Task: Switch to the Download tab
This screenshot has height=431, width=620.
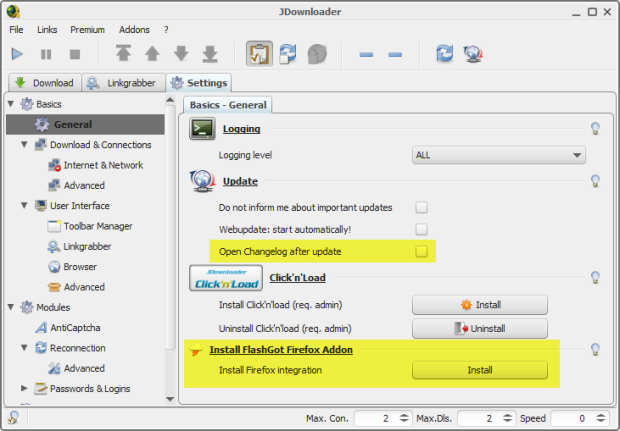Action: (x=45, y=83)
